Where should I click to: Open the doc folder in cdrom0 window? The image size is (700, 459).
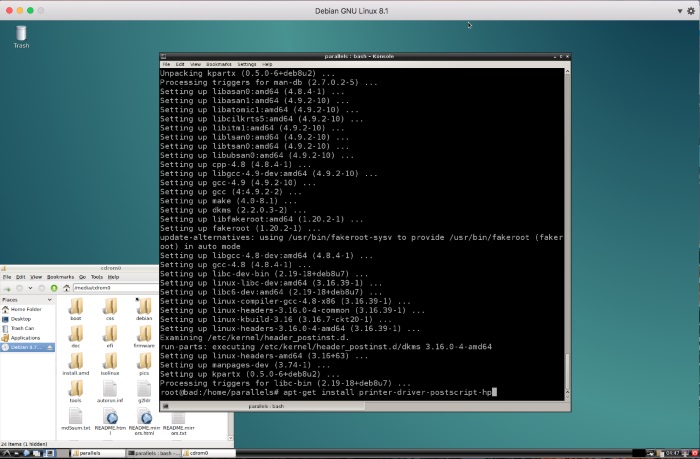[x=76, y=337]
